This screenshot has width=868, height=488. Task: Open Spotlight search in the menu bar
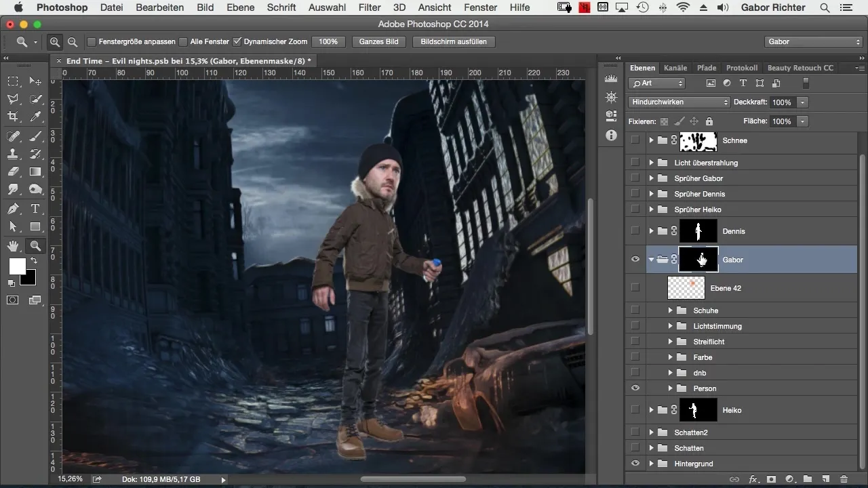tap(825, 7)
